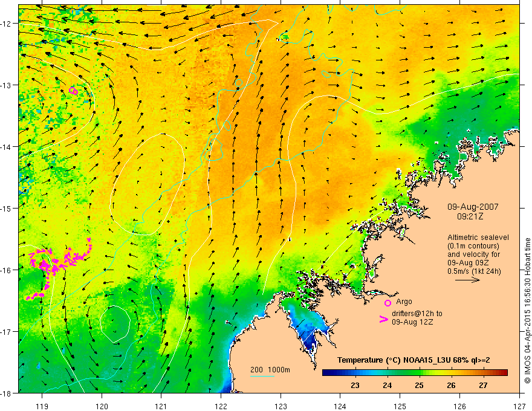The height and width of the screenshot is (411, 532).
Task: Click the 'drifters@12h to' legend text
Action: (x=417, y=314)
